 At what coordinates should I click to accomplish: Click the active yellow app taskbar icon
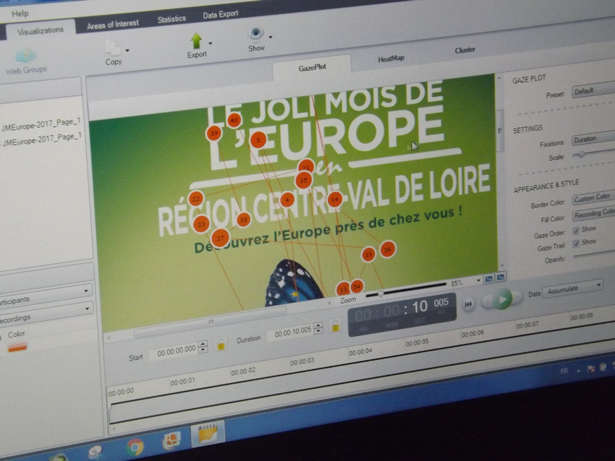tap(208, 434)
